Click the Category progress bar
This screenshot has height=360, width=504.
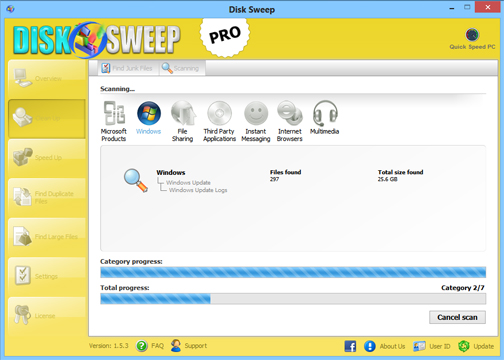tap(293, 272)
